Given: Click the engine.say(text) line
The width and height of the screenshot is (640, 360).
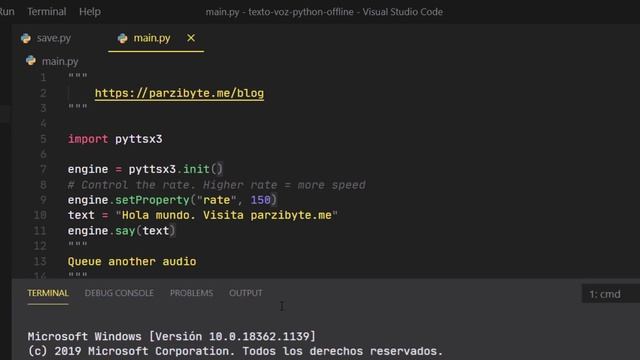Looking at the screenshot, I should pyautogui.click(x=121, y=231).
